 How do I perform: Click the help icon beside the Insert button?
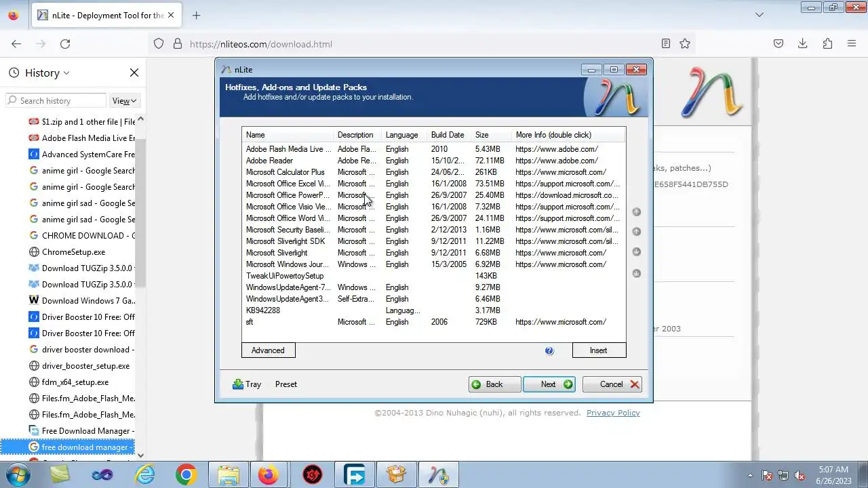549,350
